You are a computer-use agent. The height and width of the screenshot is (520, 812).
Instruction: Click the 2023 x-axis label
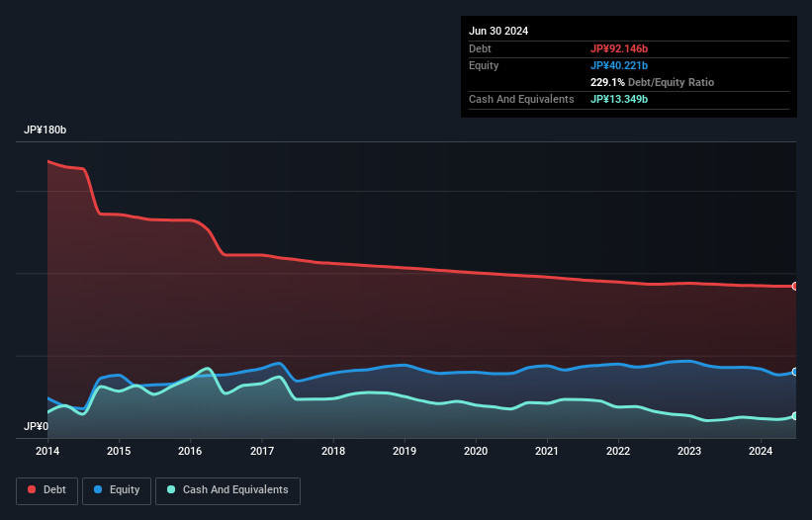pos(689,451)
